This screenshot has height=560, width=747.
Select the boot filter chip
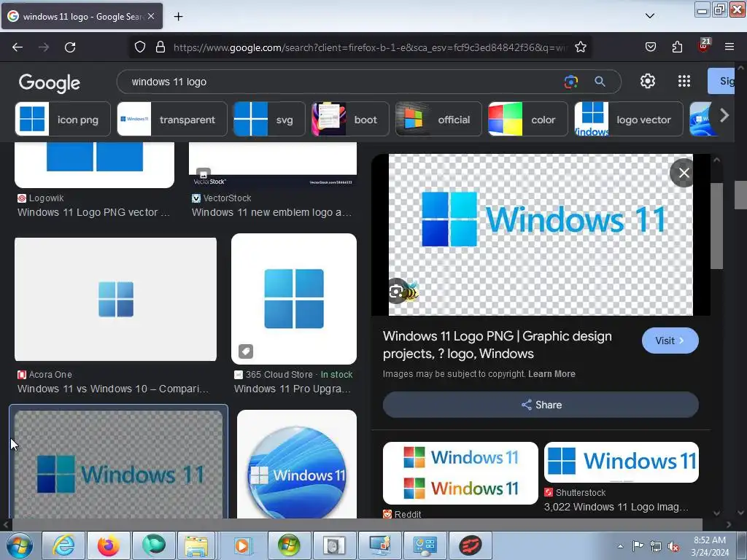click(x=350, y=119)
